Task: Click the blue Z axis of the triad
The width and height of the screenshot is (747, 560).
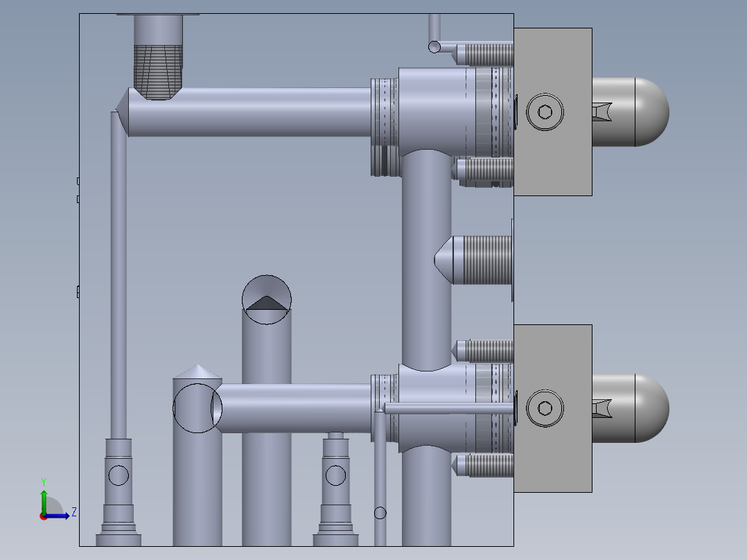Action: pos(58,516)
